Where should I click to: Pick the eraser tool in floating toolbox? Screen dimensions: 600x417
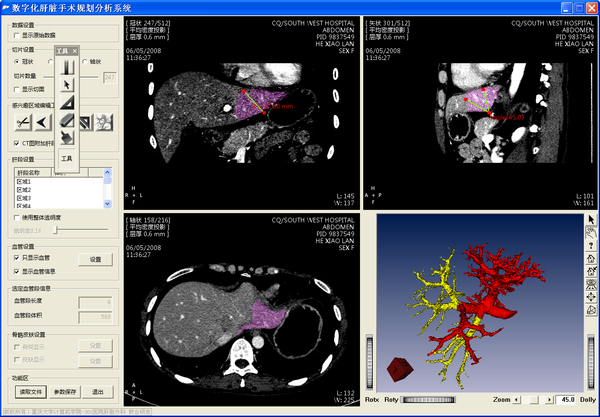66,120
